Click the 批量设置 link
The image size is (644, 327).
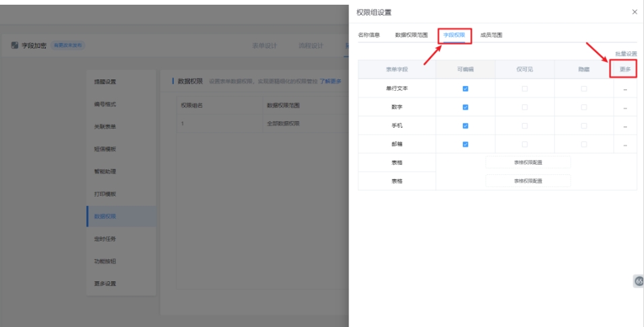pos(626,53)
